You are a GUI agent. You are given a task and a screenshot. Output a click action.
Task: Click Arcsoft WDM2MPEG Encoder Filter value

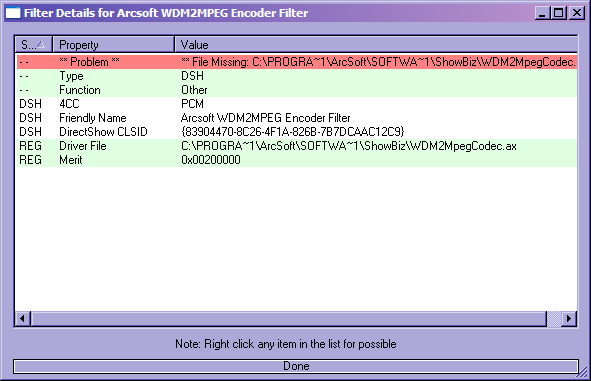[265, 118]
